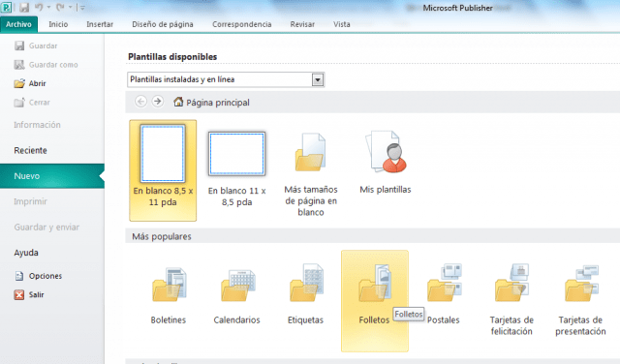Switch to the Inicio ribbon tab
The image size is (620, 364).
tap(58, 24)
